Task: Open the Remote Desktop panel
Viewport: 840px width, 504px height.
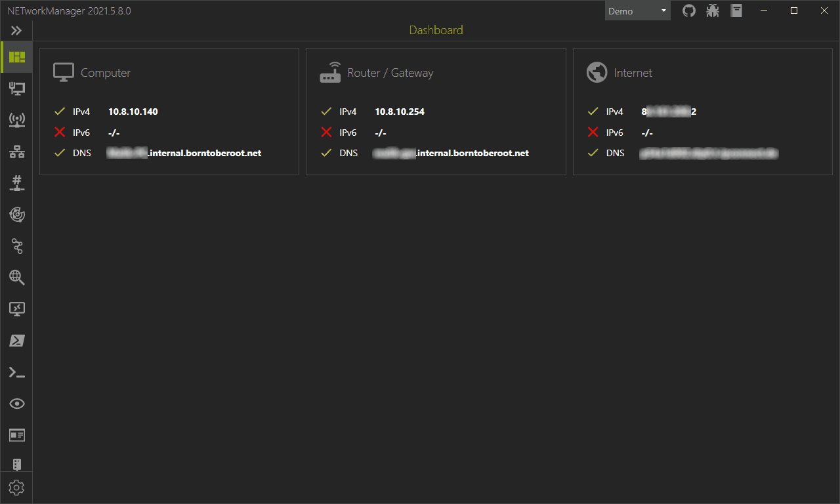Action: (16, 308)
